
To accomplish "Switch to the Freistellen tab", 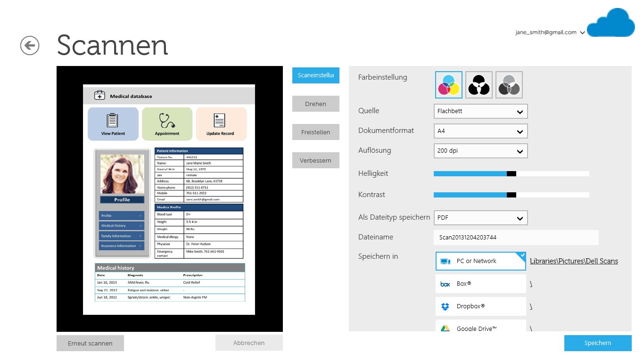I will [x=315, y=132].
